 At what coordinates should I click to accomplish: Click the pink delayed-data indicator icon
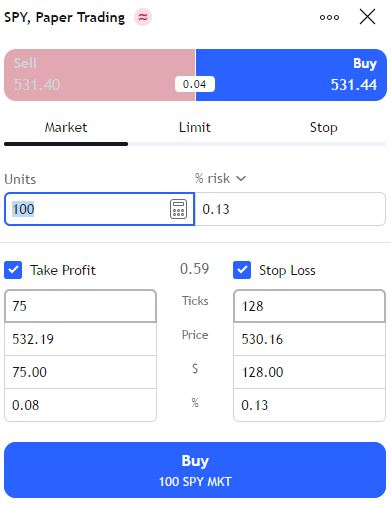pos(143,17)
